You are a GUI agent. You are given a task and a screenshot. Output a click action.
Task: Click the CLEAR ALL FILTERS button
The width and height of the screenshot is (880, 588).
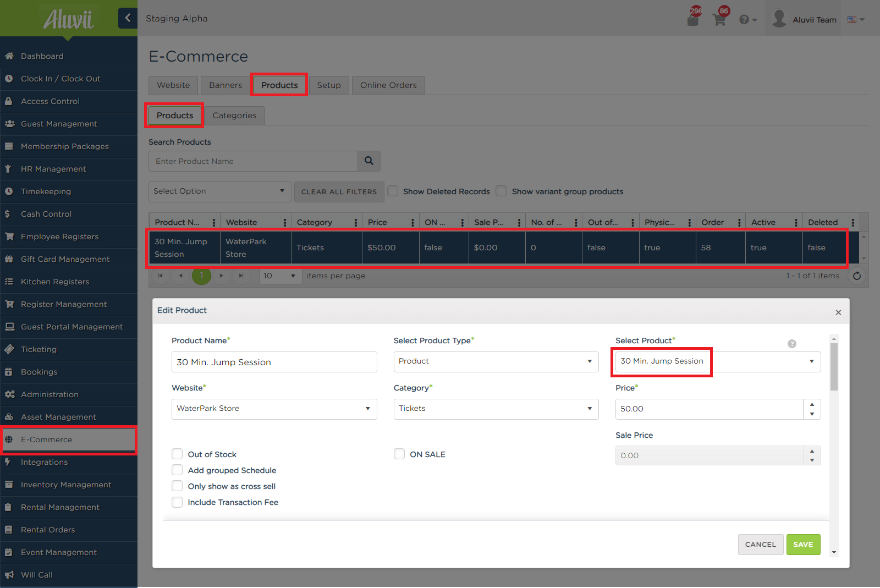click(339, 191)
